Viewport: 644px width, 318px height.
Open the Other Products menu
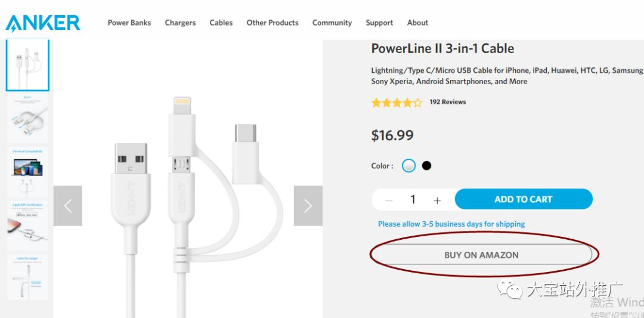[273, 23]
